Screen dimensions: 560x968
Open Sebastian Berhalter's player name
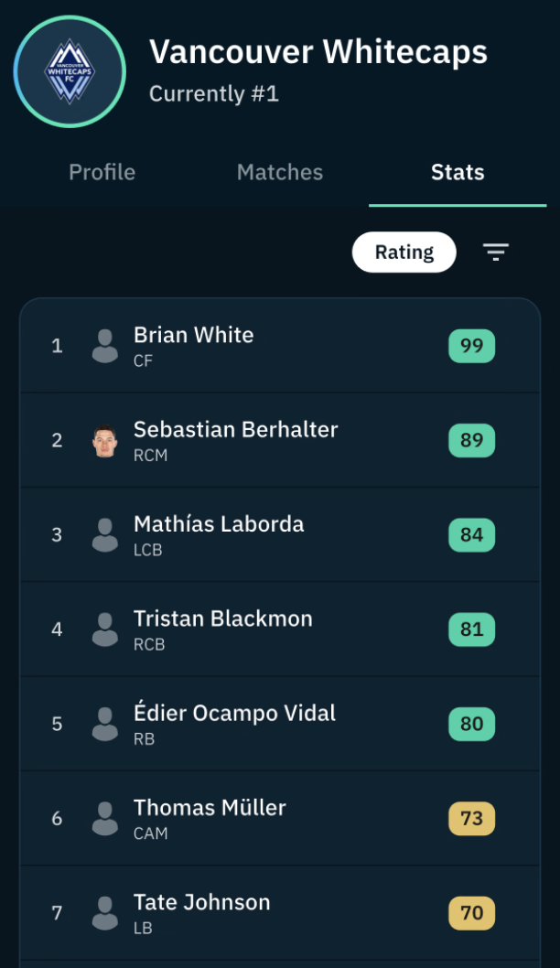[x=236, y=429]
